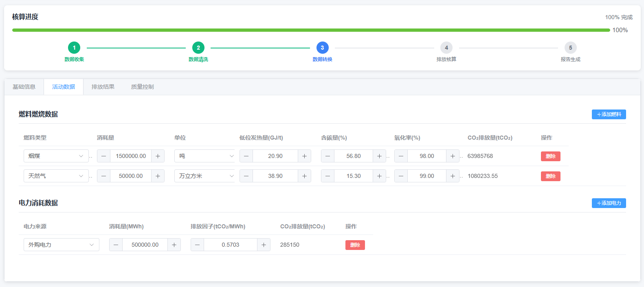Increase 烟煤 oxidation rate 98.00
644x287 pixels.
coord(453,156)
